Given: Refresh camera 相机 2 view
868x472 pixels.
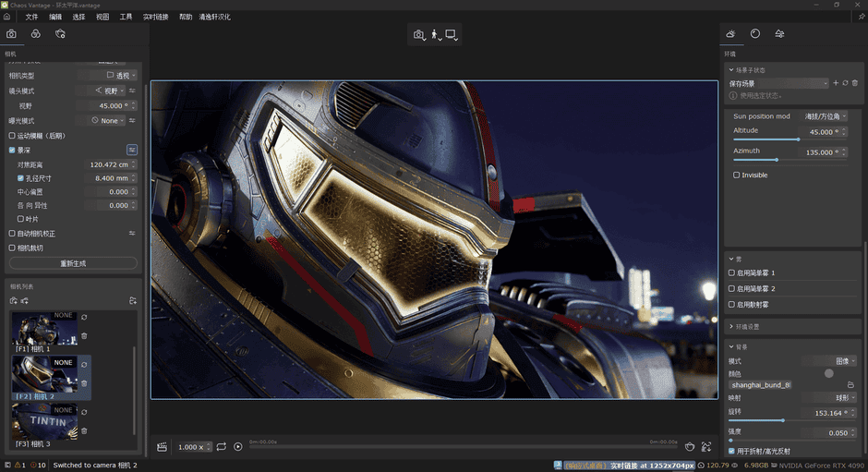Looking at the screenshot, I should (x=84, y=365).
